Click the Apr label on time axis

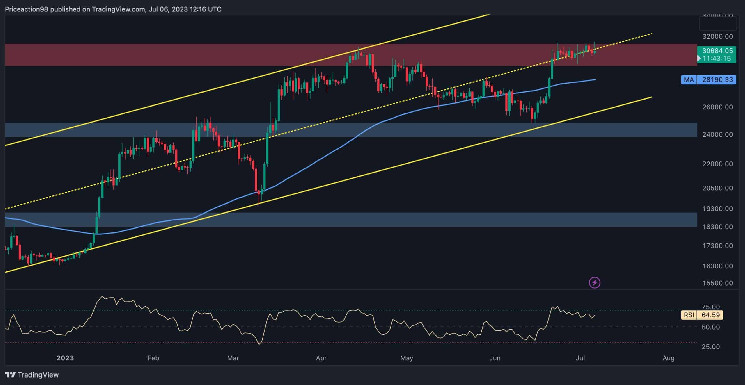pyautogui.click(x=321, y=357)
